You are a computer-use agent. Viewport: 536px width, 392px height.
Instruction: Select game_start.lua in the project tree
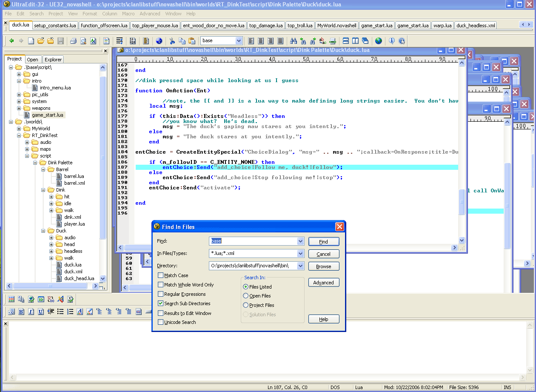47,115
